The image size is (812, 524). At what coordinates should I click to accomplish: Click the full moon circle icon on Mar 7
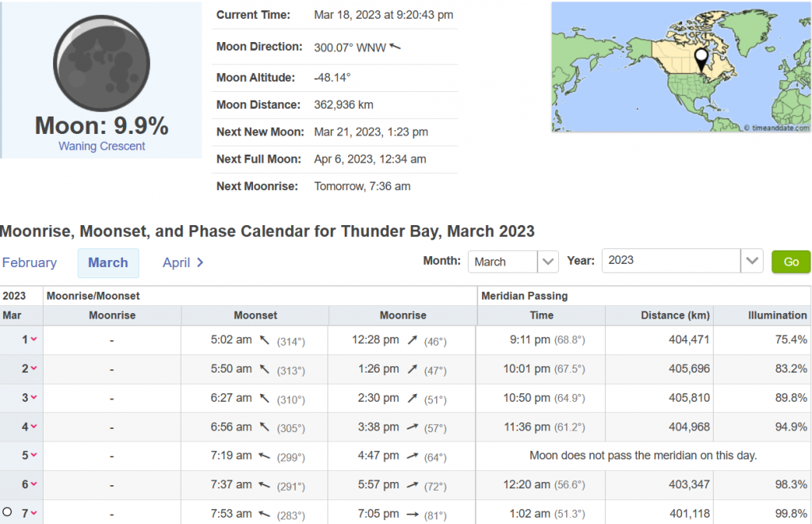8,513
